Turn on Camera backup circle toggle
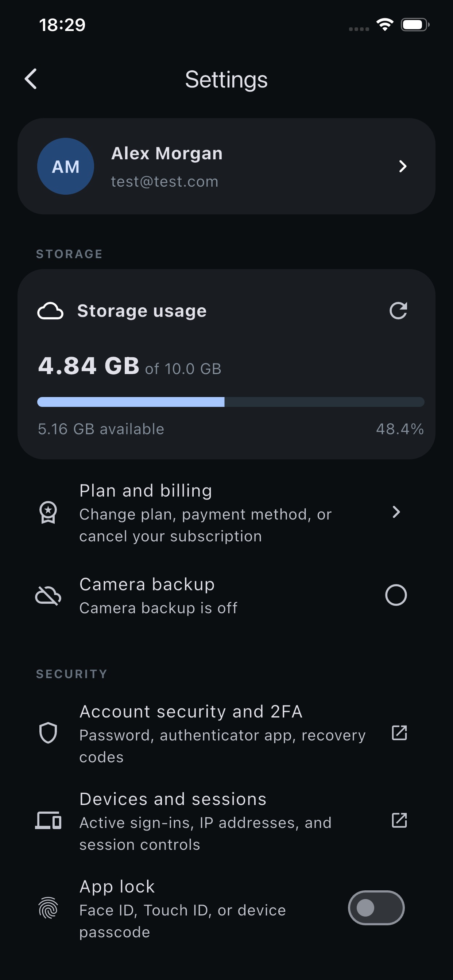Viewport: 453px width, 980px height. pyautogui.click(x=396, y=595)
